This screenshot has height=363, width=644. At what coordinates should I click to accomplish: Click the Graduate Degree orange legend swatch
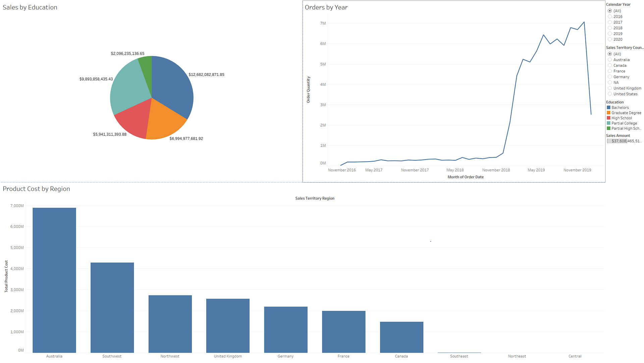coord(608,112)
